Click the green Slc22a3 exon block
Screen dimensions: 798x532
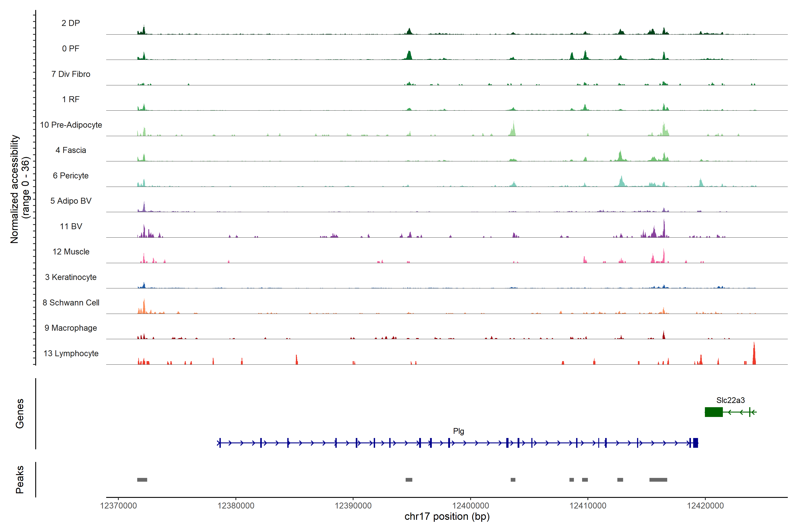714,412
